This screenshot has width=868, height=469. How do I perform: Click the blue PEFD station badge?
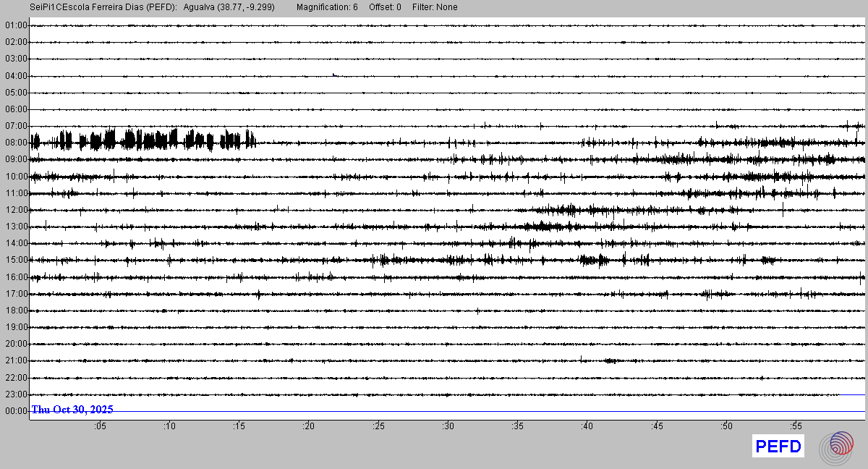pos(778,447)
